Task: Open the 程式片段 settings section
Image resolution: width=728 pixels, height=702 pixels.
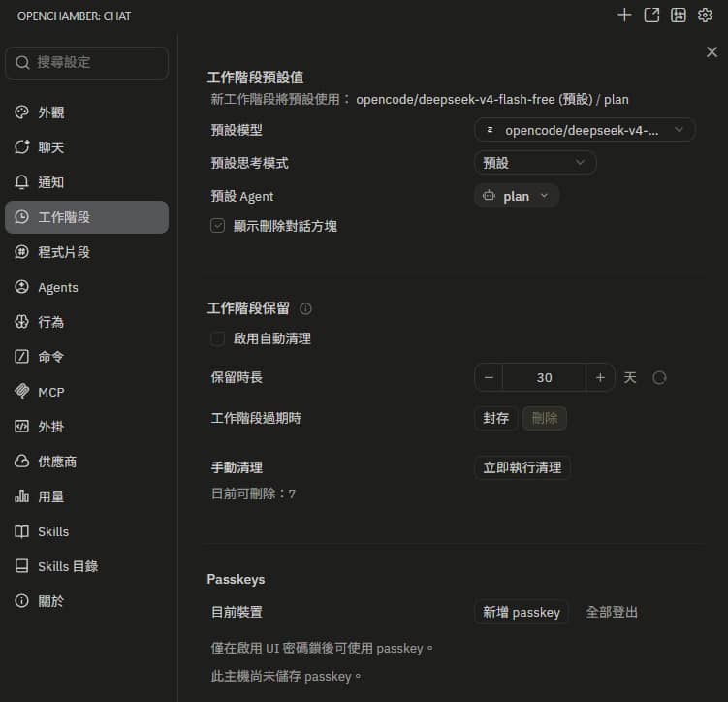Action: [86, 252]
